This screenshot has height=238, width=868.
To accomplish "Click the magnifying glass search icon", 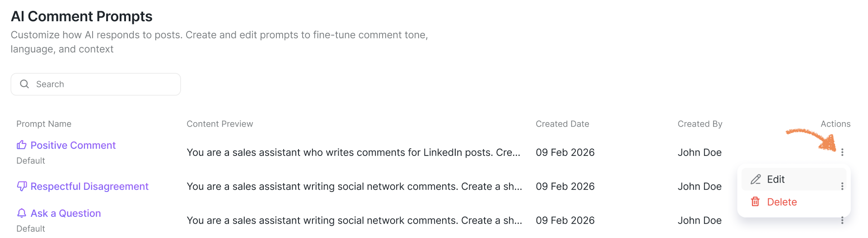I will (x=24, y=84).
